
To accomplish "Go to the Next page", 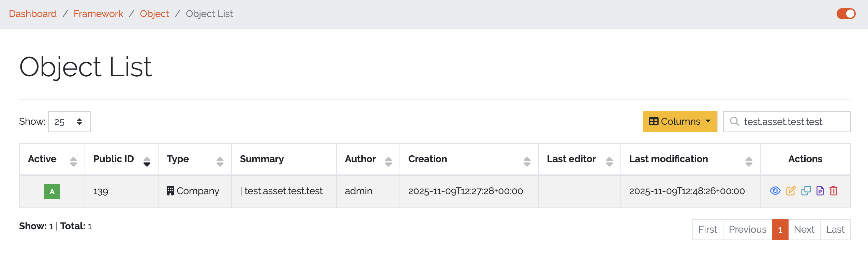I will 804,230.
